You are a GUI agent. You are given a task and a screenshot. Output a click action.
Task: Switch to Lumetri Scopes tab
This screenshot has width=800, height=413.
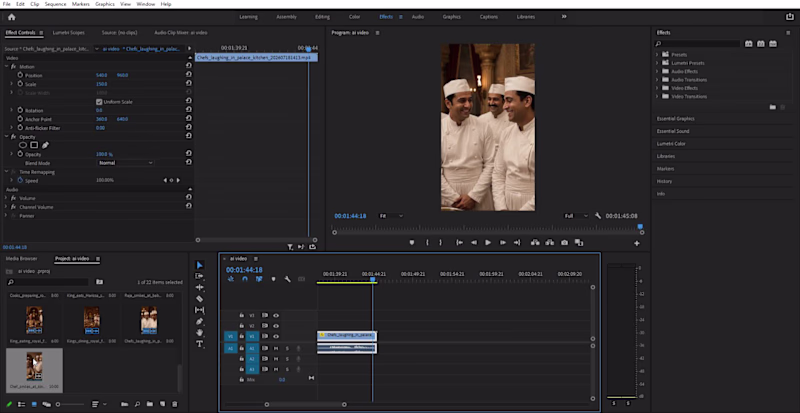[x=68, y=33]
